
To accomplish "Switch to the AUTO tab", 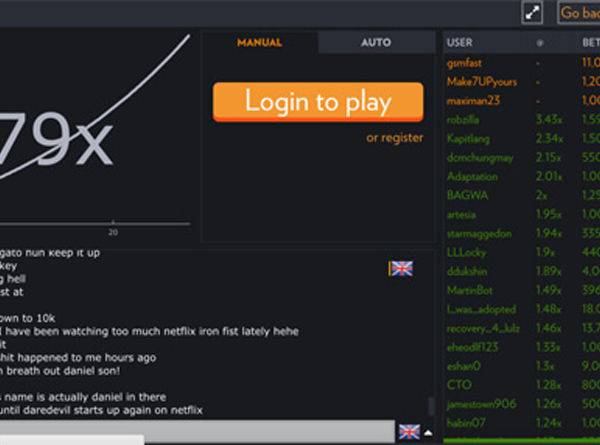I will point(376,43).
